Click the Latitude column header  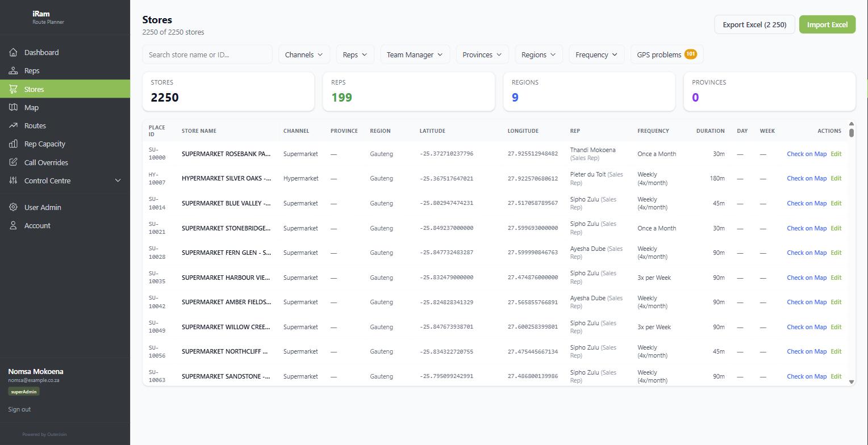pyautogui.click(x=432, y=131)
